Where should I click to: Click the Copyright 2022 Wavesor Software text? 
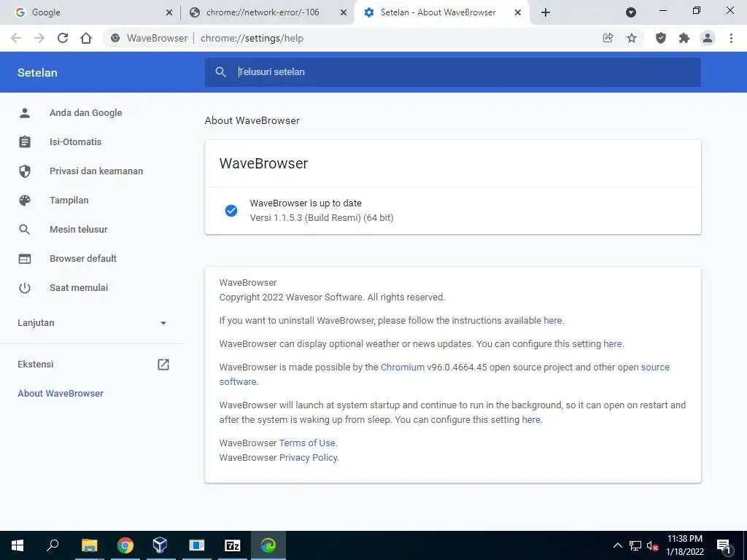click(x=332, y=297)
